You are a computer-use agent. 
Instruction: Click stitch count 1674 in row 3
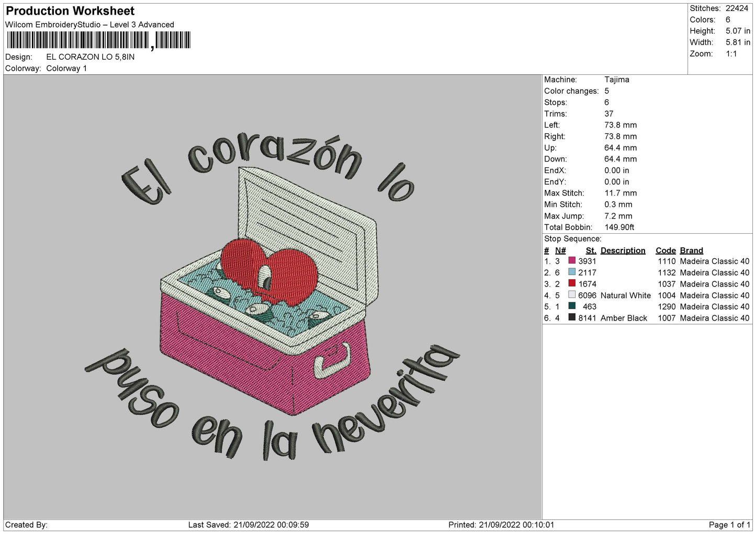(x=587, y=284)
